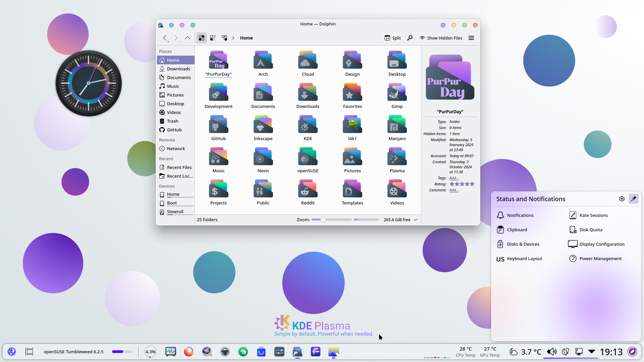Switch to Compact view mode
This screenshot has width=644, height=362.
213,38
